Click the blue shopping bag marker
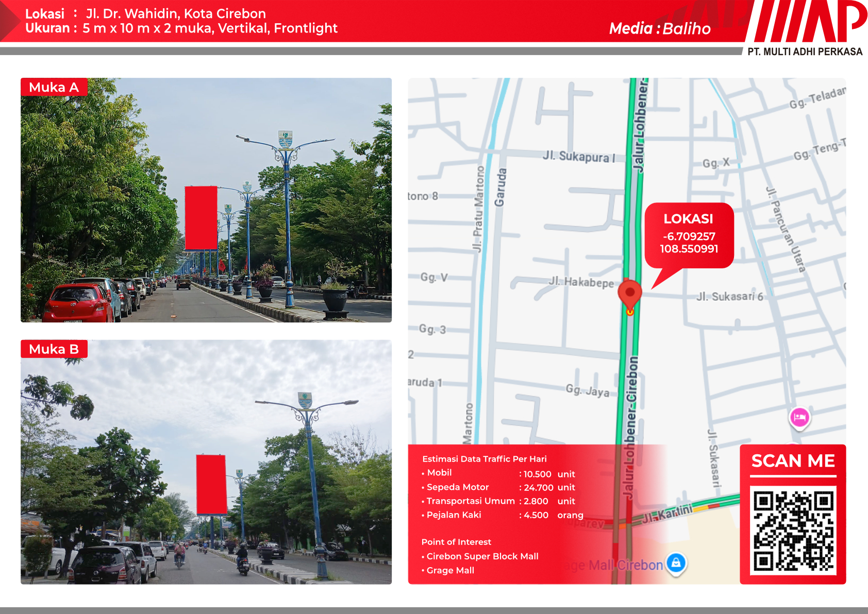The image size is (868, 614). pos(676,563)
